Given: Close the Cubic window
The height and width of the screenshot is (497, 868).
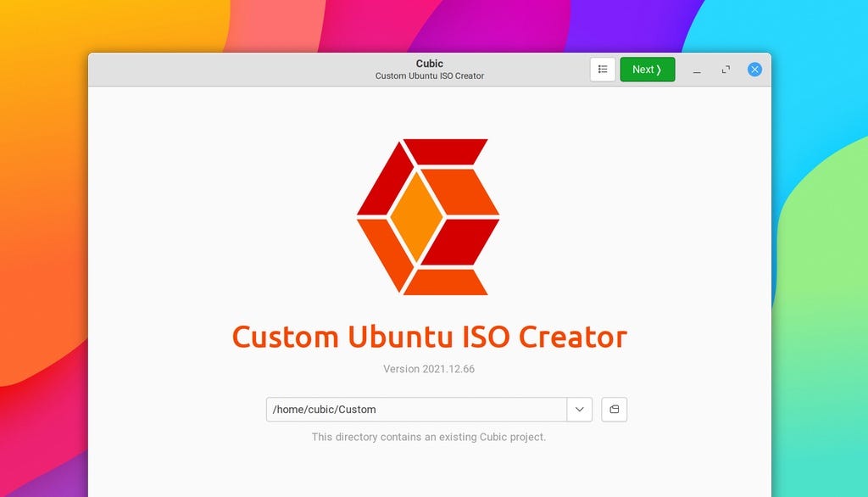Looking at the screenshot, I should pos(754,70).
